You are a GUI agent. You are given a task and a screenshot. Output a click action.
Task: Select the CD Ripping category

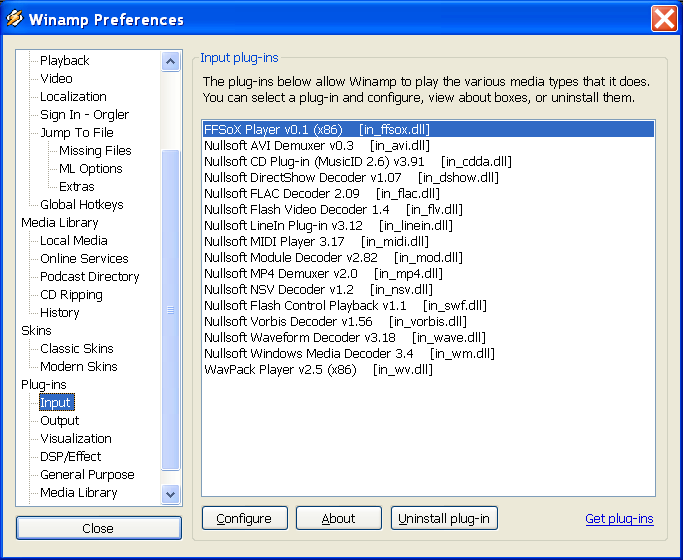tap(71, 295)
